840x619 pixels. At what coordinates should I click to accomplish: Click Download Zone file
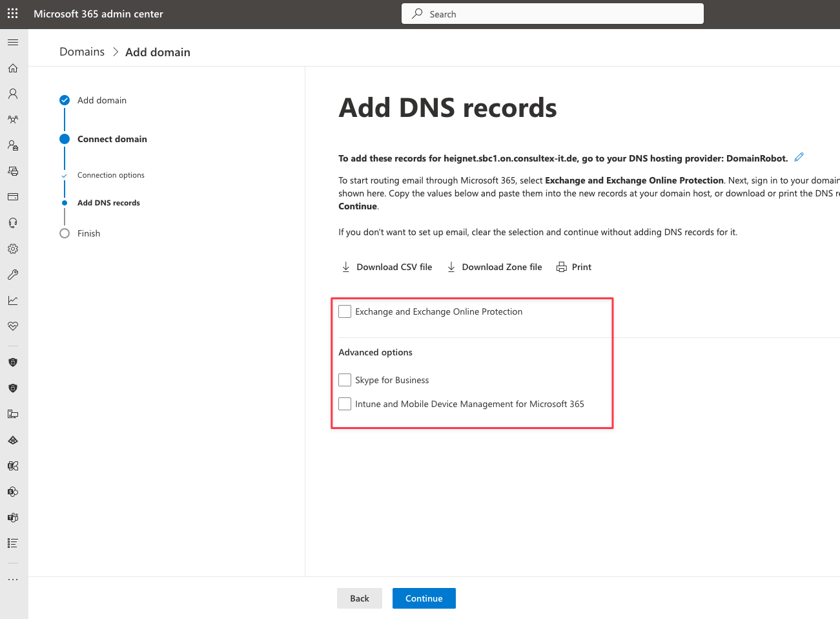tap(495, 267)
